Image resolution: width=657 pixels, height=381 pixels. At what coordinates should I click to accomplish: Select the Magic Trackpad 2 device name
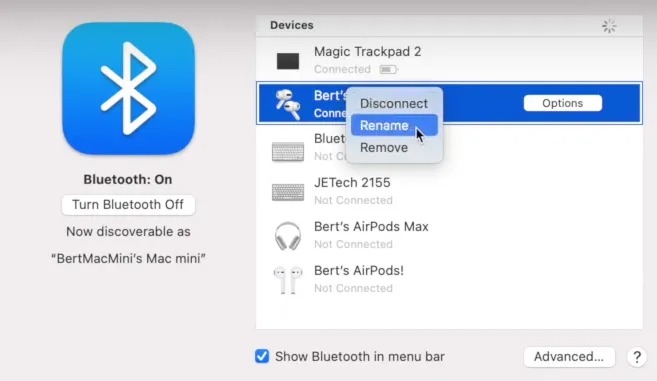coord(367,52)
